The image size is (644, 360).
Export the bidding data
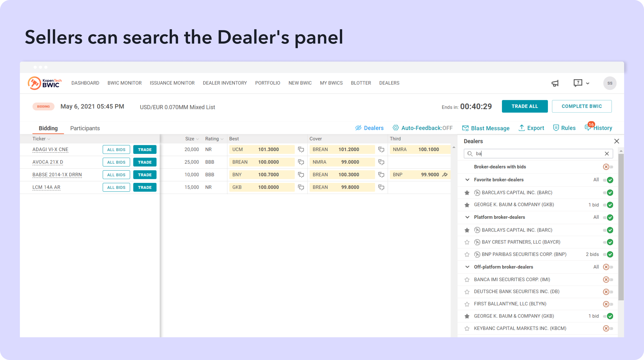pyautogui.click(x=531, y=128)
